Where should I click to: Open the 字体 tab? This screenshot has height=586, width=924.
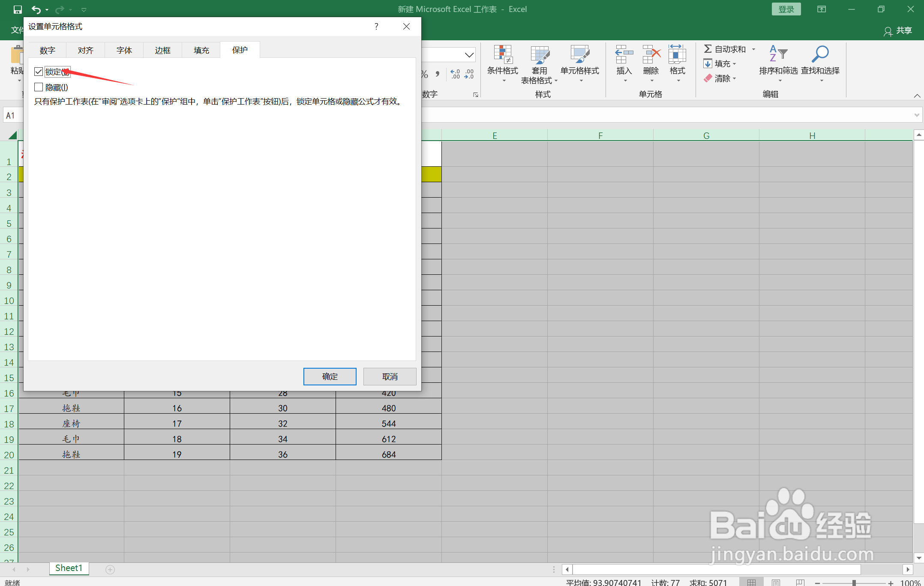pyautogui.click(x=124, y=50)
